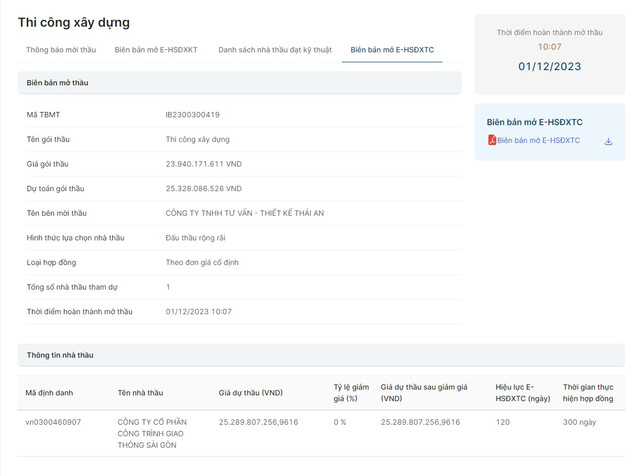Click the red PDF file icon
The height and width of the screenshot is (476, 640).
click(x=492, y=141)
